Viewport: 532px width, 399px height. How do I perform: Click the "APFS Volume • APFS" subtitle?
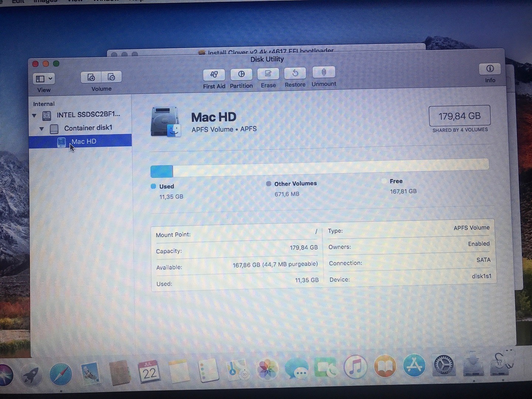point(224,129)
